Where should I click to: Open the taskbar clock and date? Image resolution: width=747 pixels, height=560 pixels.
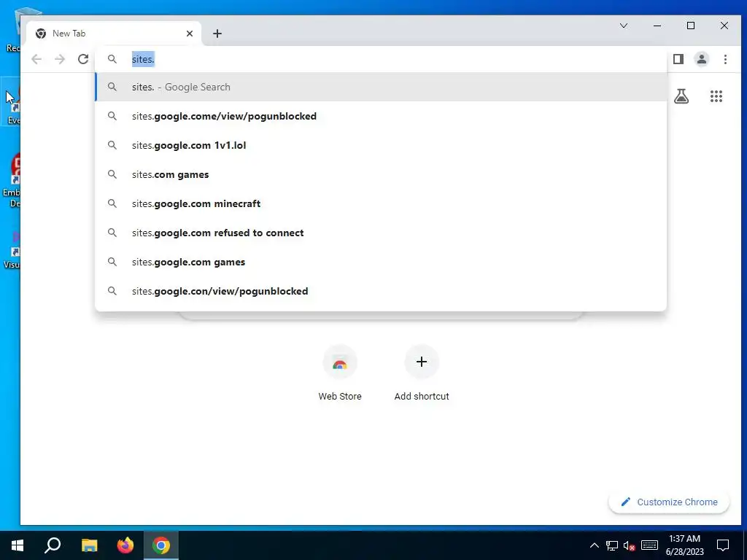(684, 545)
